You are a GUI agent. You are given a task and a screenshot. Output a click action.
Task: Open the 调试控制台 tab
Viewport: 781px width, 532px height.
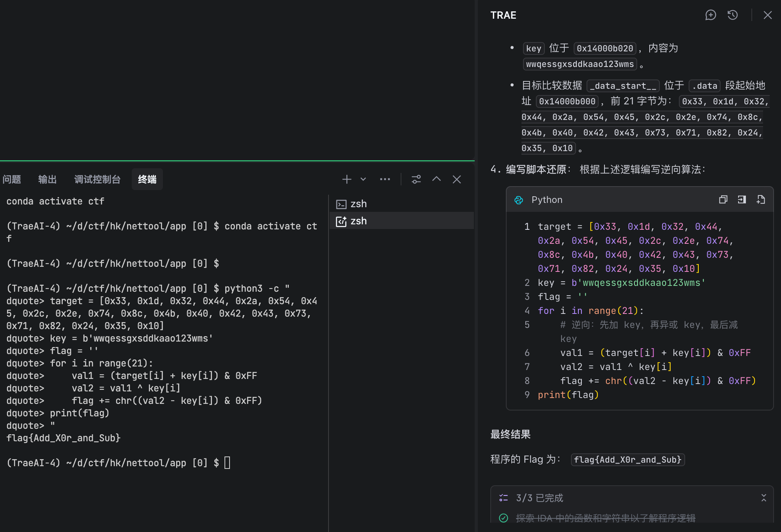[x=97, y=179]
